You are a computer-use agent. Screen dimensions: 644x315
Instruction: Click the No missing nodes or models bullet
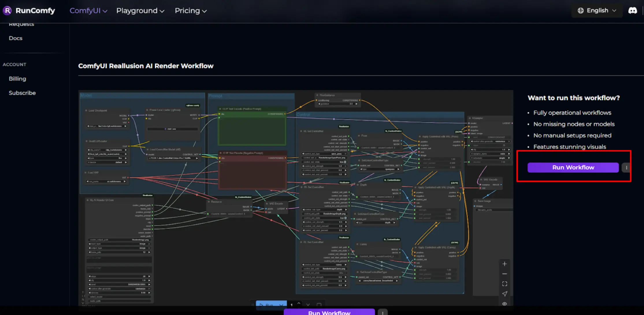point(574,124)
